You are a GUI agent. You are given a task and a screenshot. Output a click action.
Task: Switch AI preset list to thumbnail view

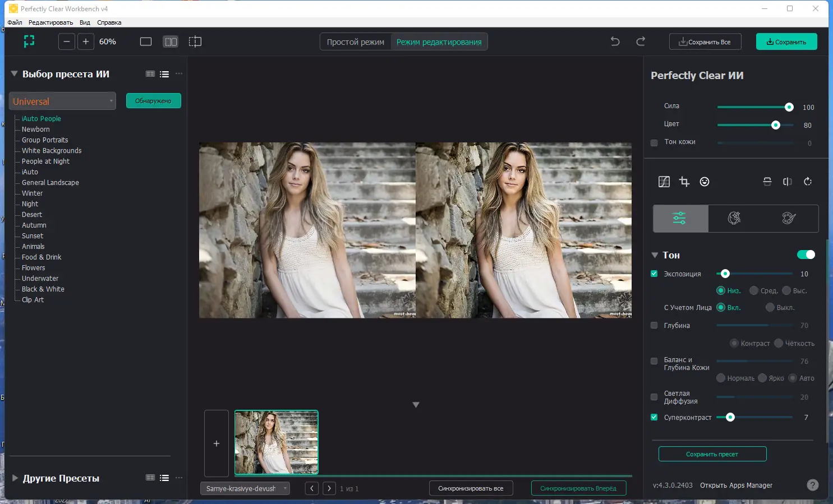(150, 74)
